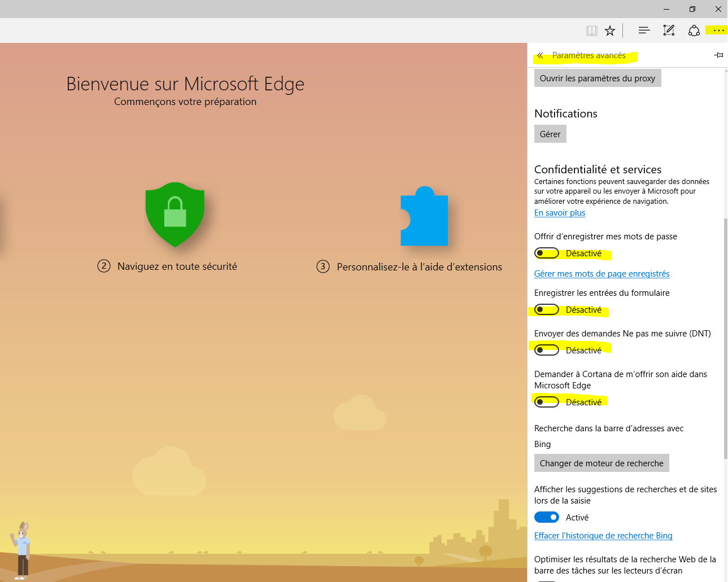Viewport: 728px width, 582px height.
Task: Go back using the double chevron arrow
Action: click(x=540, y=55)
